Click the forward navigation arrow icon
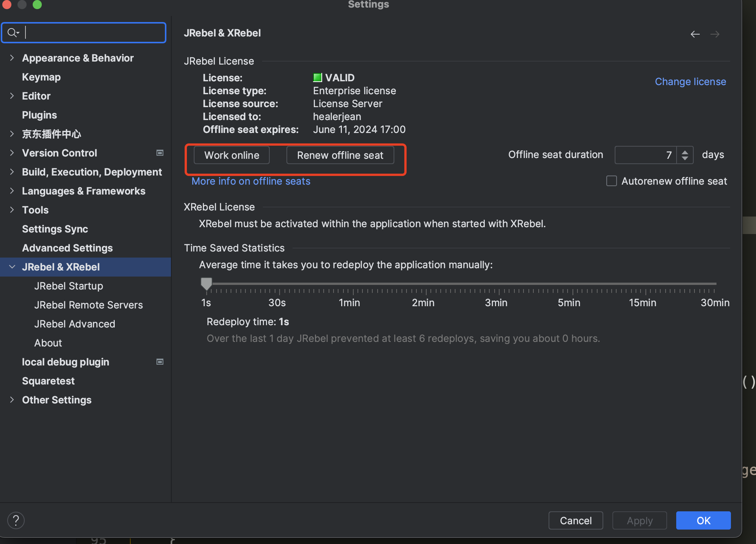The image size is (756, 544). point(715,34)
